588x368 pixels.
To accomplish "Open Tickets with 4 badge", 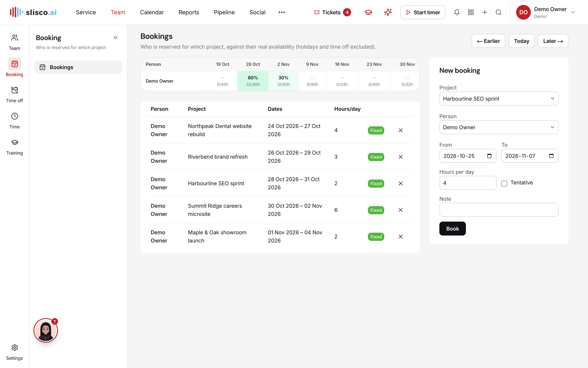I will 332,12.
